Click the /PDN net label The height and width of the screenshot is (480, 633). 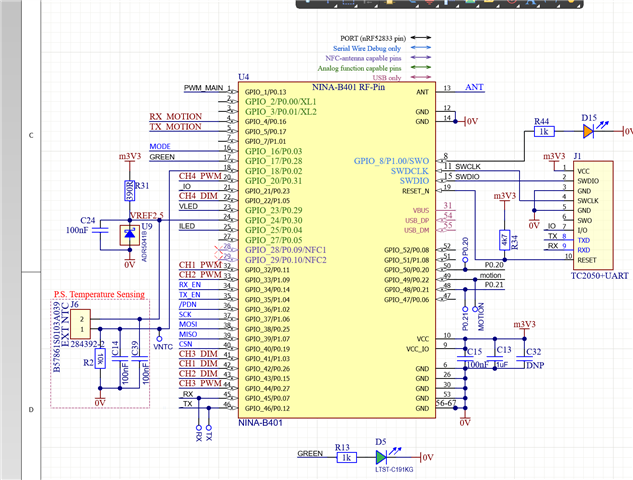[x=187, y=304]
